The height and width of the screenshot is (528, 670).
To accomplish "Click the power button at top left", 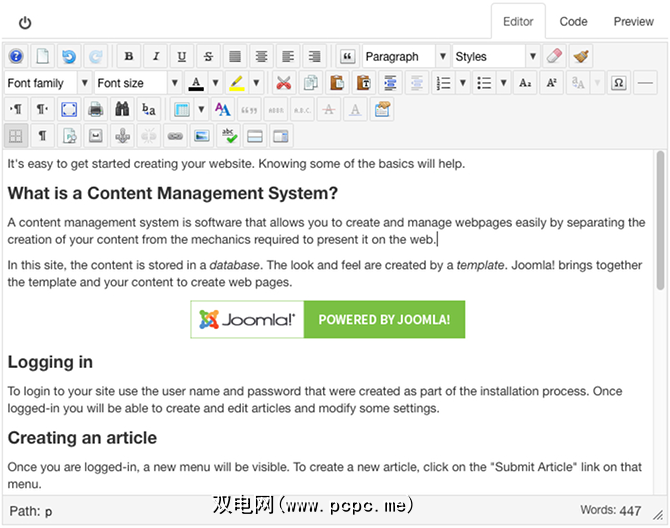I will pos(25,22).
